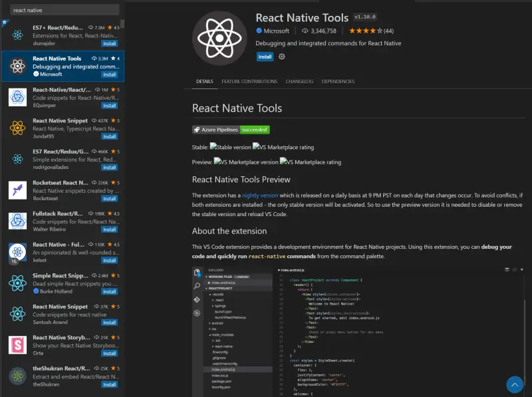Image resolution: width=532 pixels, height=397 pixels.
Task: Switch to the Feature Contributions tab
Action: point(249,81)
